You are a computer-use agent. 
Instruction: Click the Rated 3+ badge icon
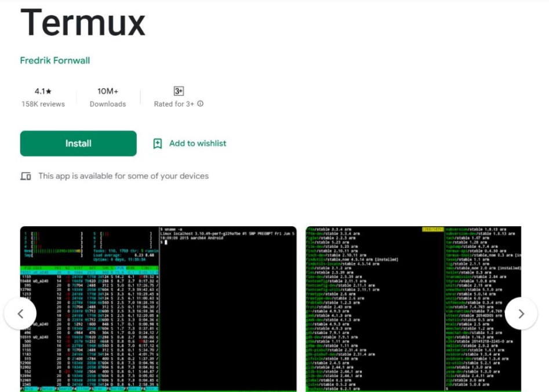pos(178,90)
